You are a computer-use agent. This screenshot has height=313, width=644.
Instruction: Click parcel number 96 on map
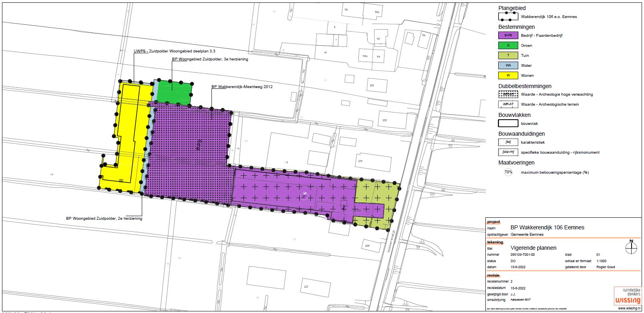click(x=423, y=35)
